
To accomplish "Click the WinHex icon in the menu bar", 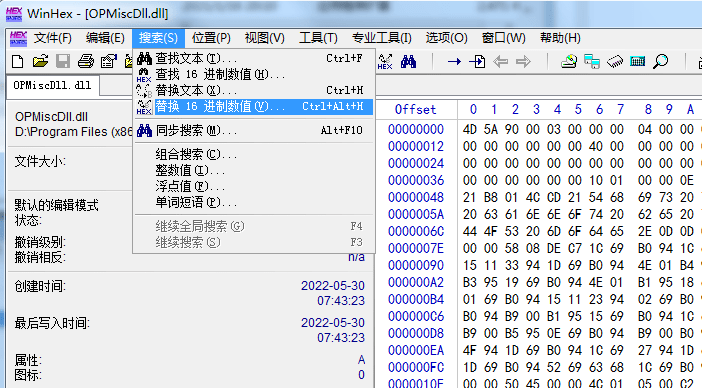I will click(18, 38).
